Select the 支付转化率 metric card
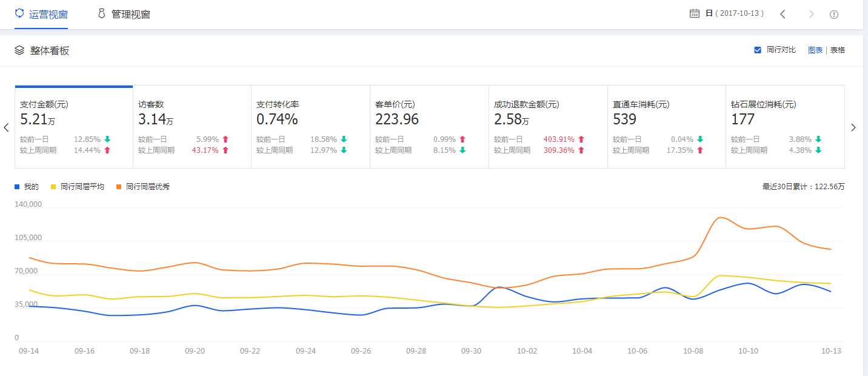The height and width of the screenshot is (376, 868). (310, 127)
